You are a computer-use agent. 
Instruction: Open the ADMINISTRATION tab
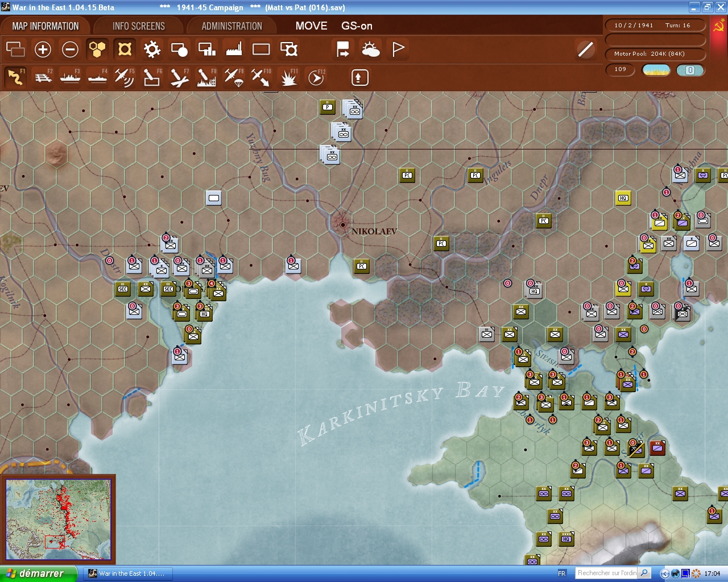[232, 26]
